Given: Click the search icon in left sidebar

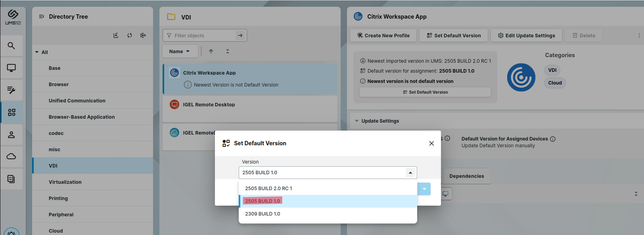Looking at the screenshot, I should (x=11, y=46).
